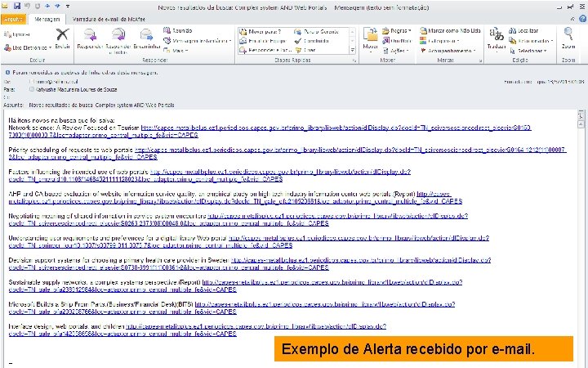Go to next item with the blue arrow
588x368 pixels.
pyautogui.click(x=57, y=6)
